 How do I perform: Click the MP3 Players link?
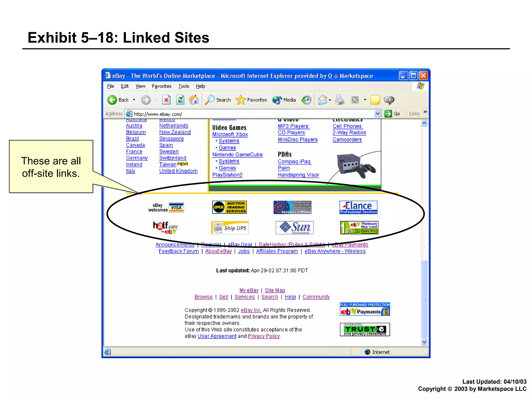pos(293,126)
